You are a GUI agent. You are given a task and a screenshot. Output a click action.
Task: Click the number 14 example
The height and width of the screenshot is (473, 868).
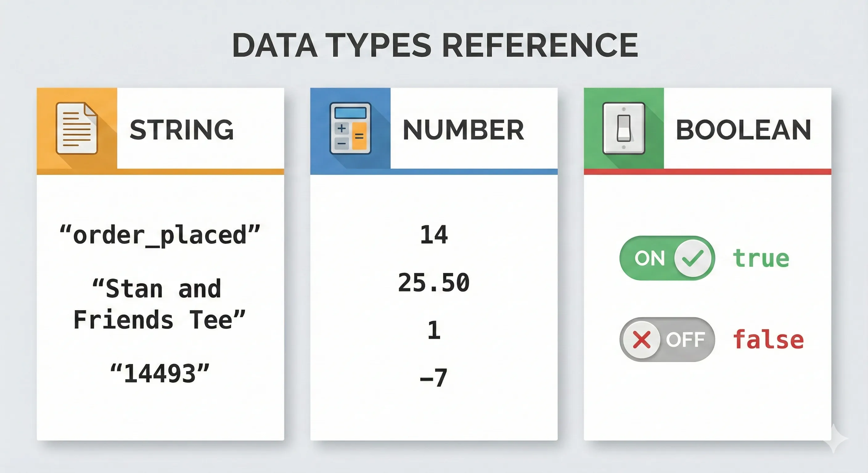[x=434, y=235]
